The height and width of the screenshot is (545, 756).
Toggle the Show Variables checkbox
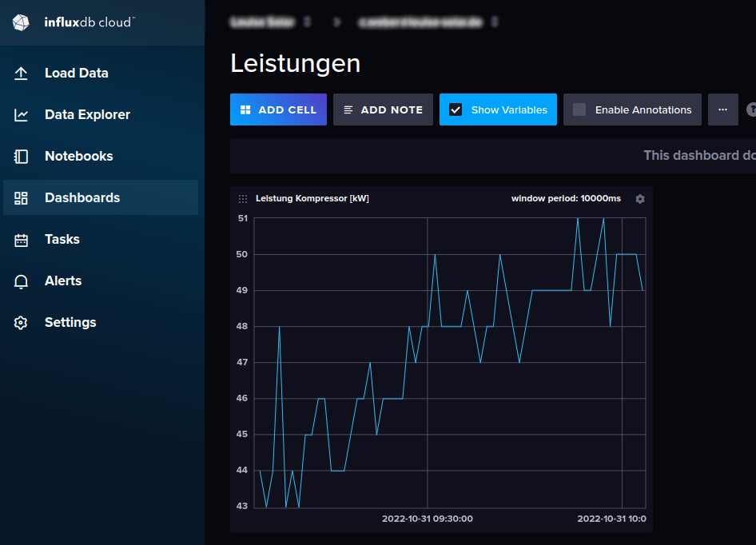click(456, 109)
